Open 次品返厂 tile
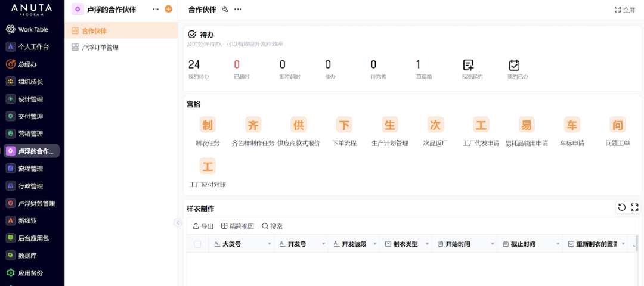The image size is (644, 286). [x=435, y=132]
